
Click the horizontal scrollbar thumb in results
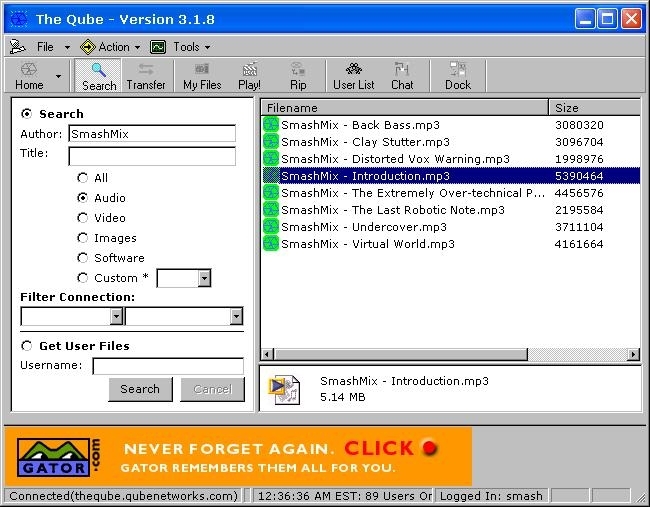[400, 354]
